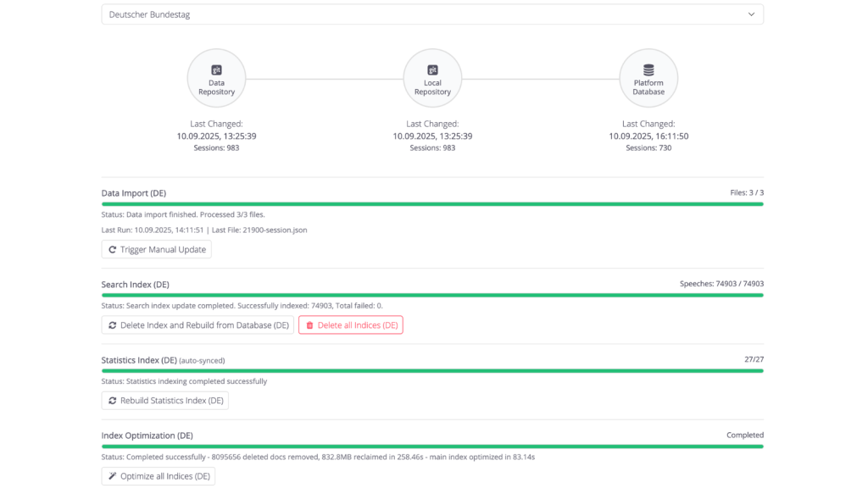Click the Index Optimization green progress bar
This screenshot has width=868, height=488.
tap(432, 446)
